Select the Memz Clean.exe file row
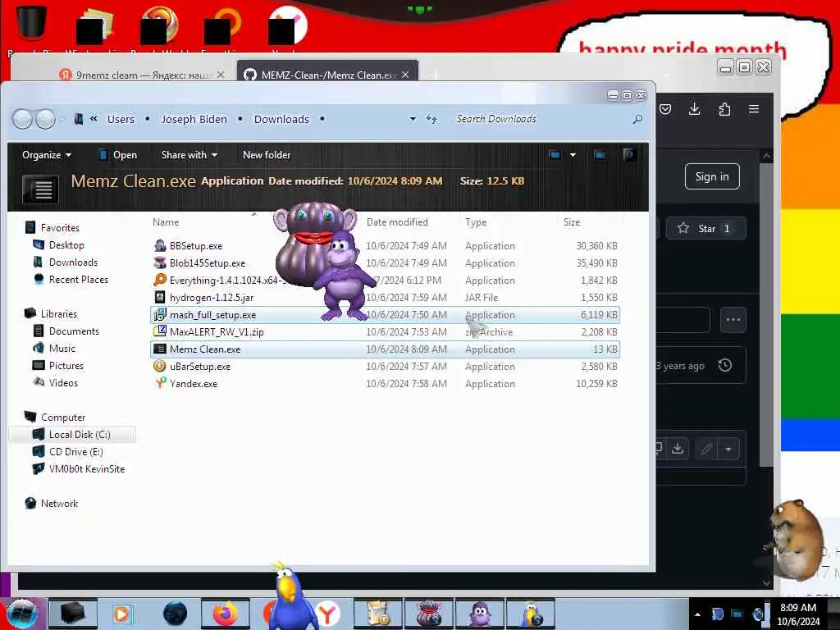 (385, 349)
